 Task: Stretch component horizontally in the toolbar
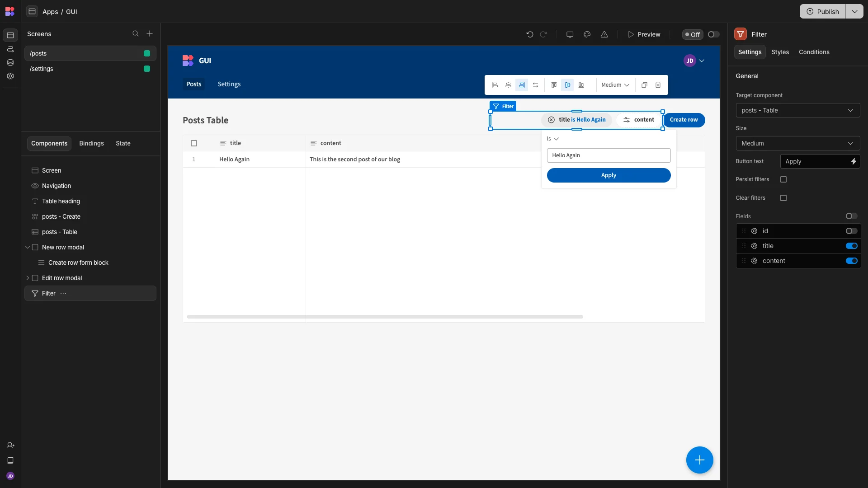click(x=535, y=85)
